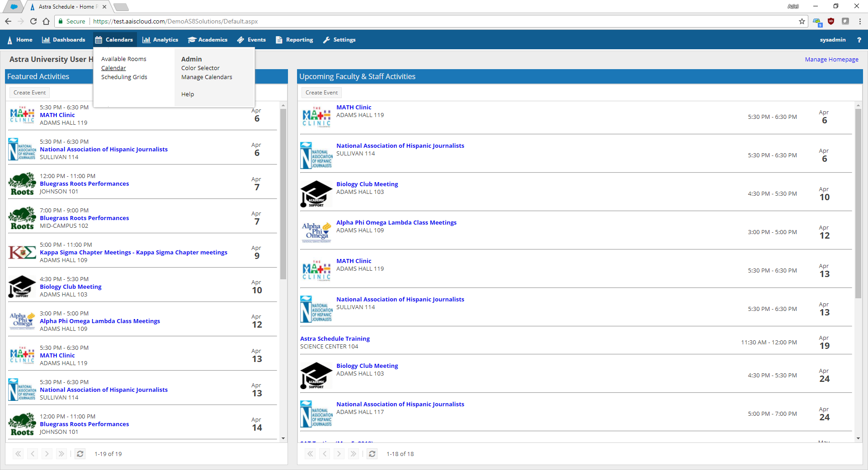Viewport: 868px width, 470px height.
Task: Open National Association link at ADAMS HALL 117
Action: point(400,404)
